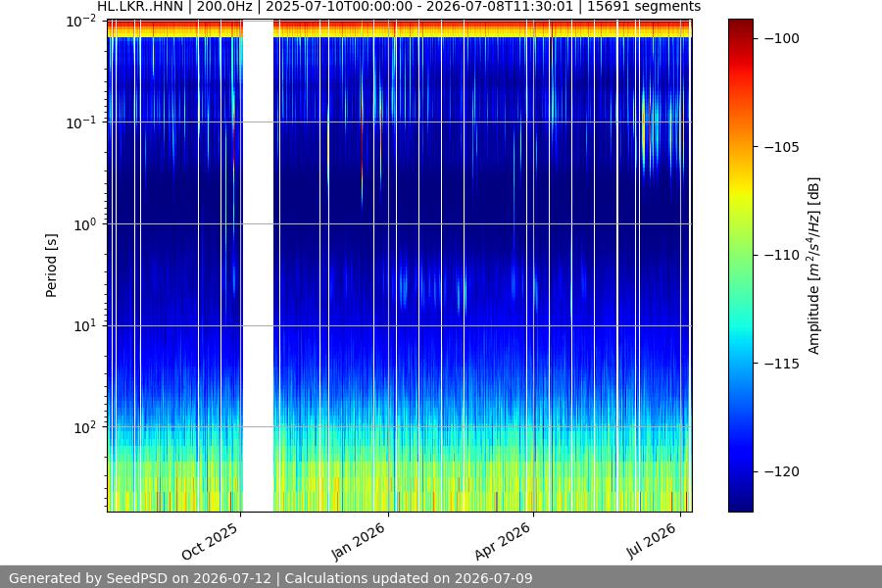
Task: Click the 'Generated by SeedPSD' footer text
Action: click(270, 578)
